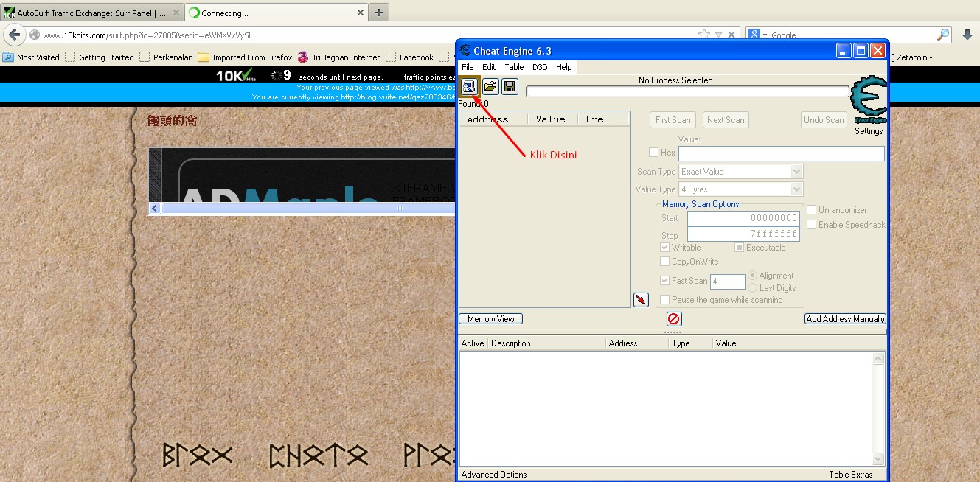Toggle Executable checkbox

(740, 248)
